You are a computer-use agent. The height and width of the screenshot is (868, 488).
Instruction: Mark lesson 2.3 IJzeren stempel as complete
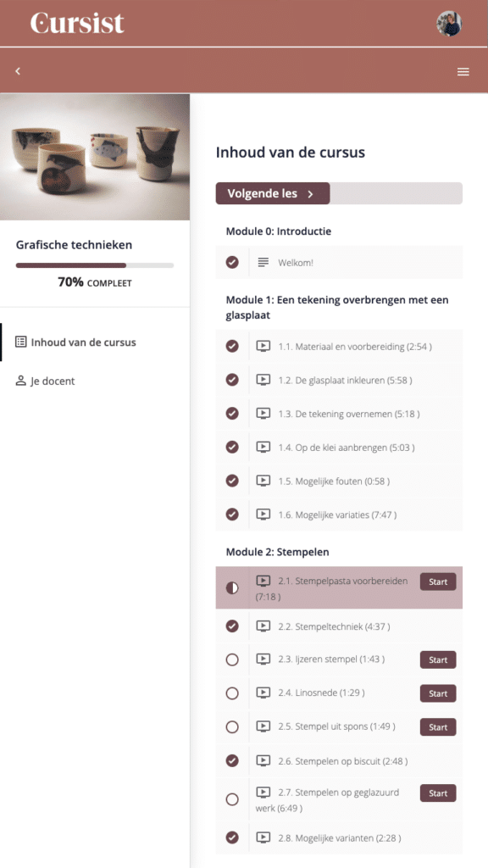coord(231,659)
